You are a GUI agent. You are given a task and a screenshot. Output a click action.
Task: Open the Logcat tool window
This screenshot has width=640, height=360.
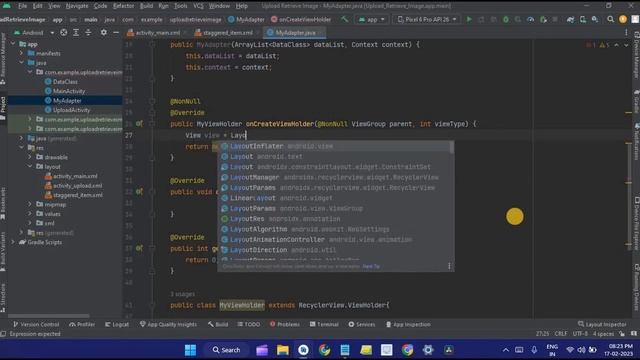(x=117, y=324)
